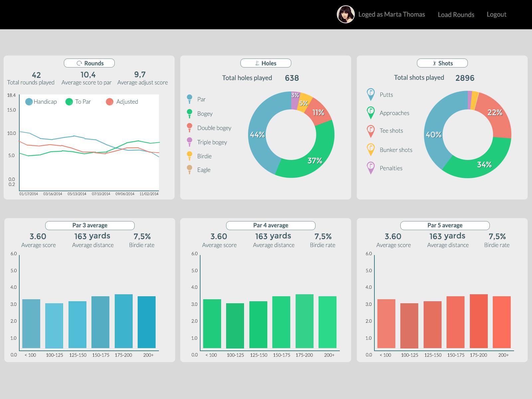This screenshot has height=399, width=532.
Task: Click the Par golf tee icon
Action: [190, 99]
